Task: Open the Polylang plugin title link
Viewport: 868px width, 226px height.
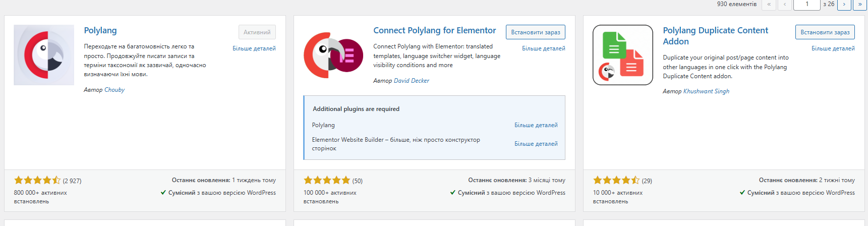Action: point(100,30)
